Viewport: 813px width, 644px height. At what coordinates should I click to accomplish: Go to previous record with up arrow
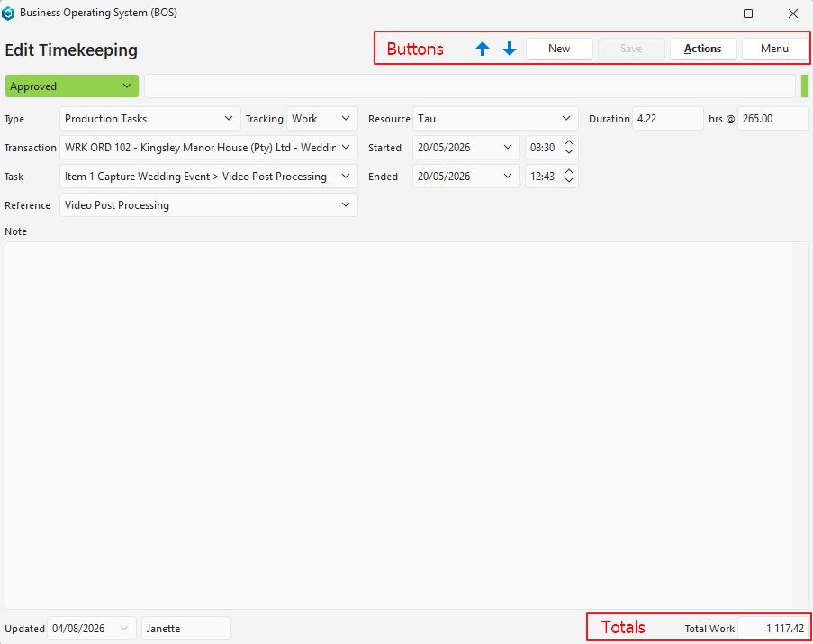483,49
